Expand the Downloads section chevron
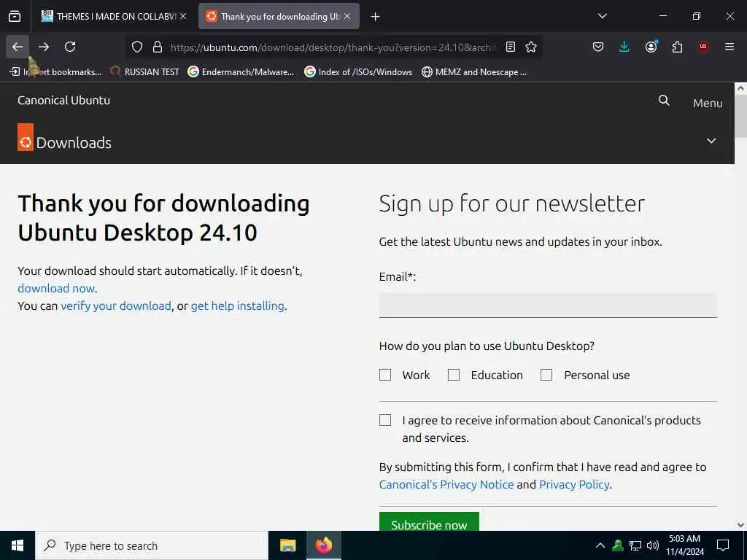This screenshot has width=747, height=560. (711, 141)
